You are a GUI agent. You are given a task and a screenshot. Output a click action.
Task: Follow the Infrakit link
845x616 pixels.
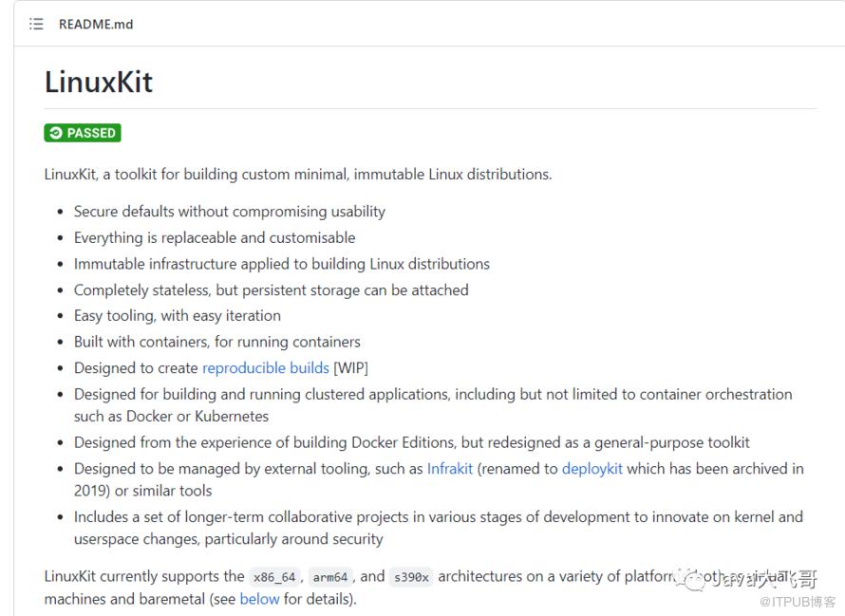point(450,468)
